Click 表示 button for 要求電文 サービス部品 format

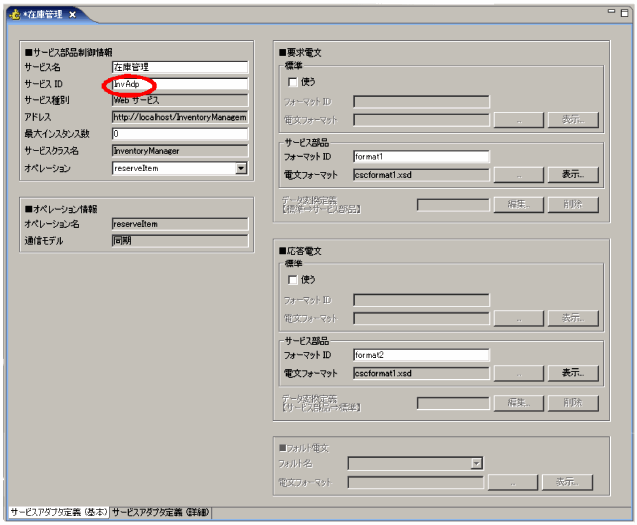click(x=573, y=175)
